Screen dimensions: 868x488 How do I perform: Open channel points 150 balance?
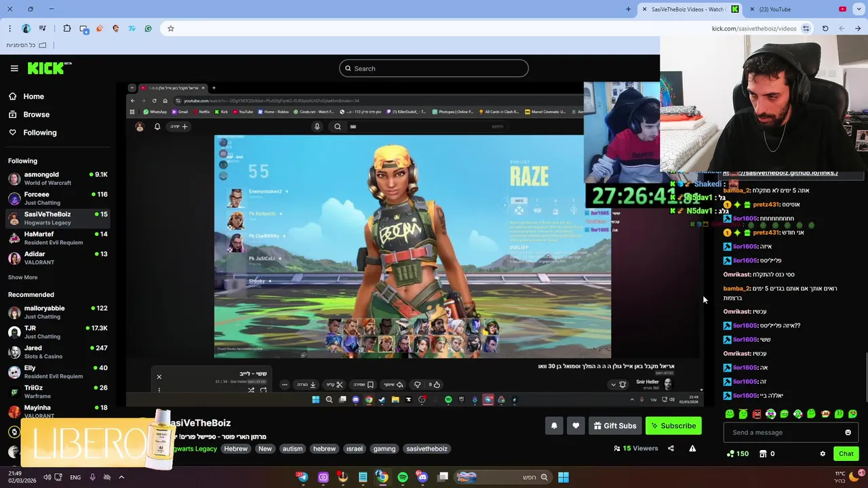(x=737, y=454)
